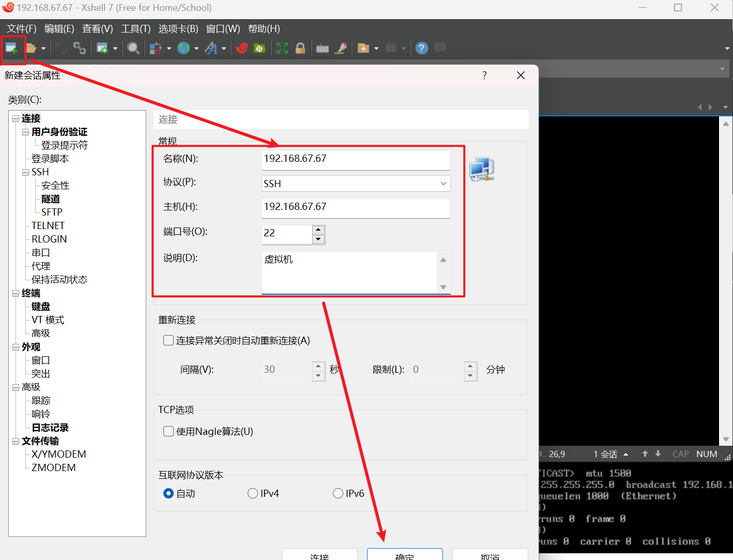Open the 编辑(E) menu

click(x=59, y=28)
